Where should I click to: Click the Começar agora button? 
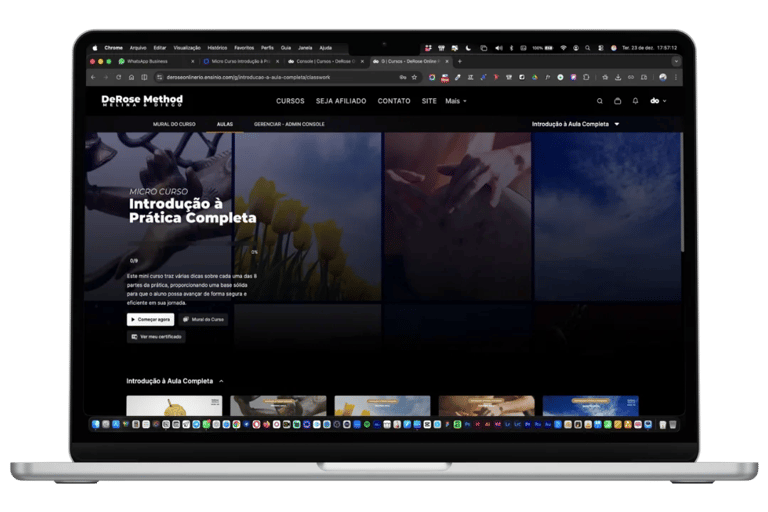[x=150, y=319]
